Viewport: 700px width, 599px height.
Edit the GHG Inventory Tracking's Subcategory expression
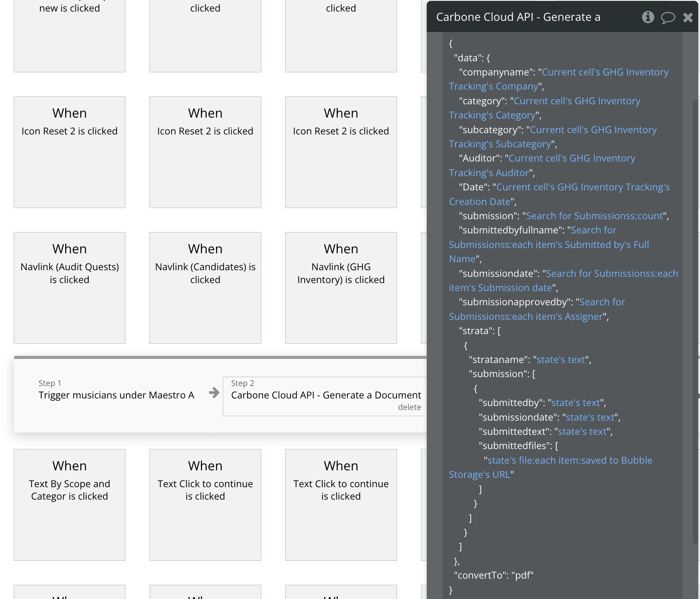tap(553, 137)
